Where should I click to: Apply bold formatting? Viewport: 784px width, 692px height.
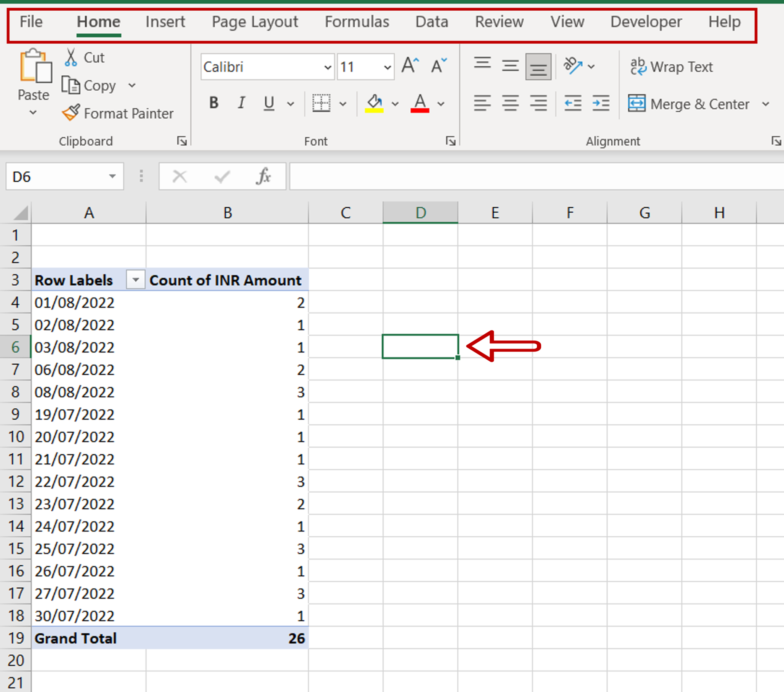pyautogui.click(x=214, y=102)
